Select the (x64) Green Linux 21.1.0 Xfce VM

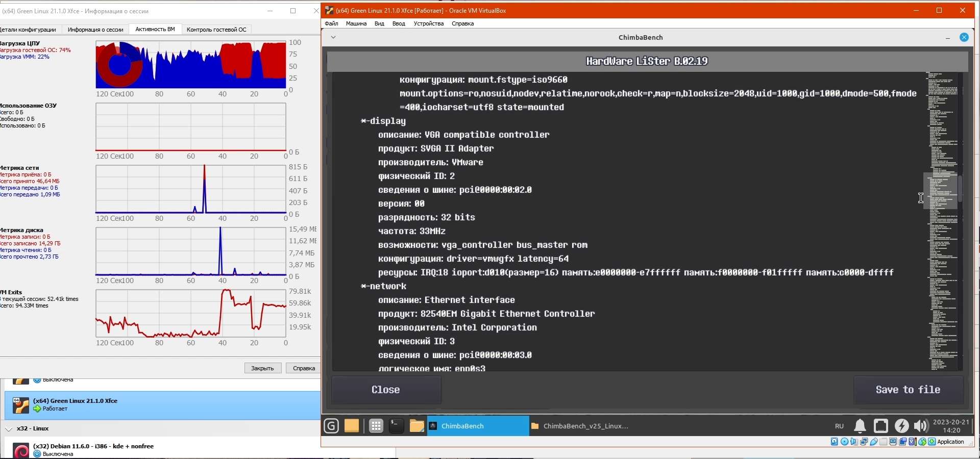(162, 405)
